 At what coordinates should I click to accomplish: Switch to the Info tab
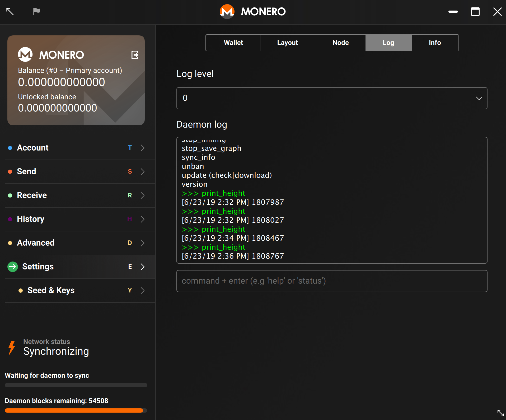coord(435,43)
